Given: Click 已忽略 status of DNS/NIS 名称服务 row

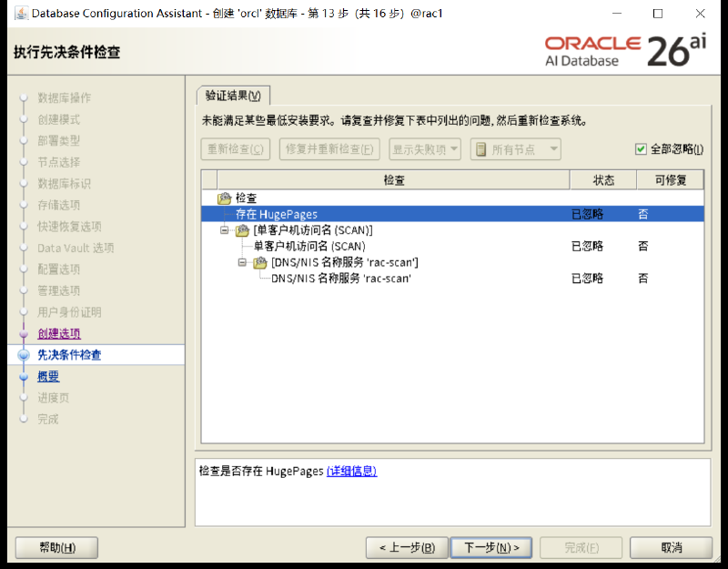Looking at the screenshot, I should 587,279.
